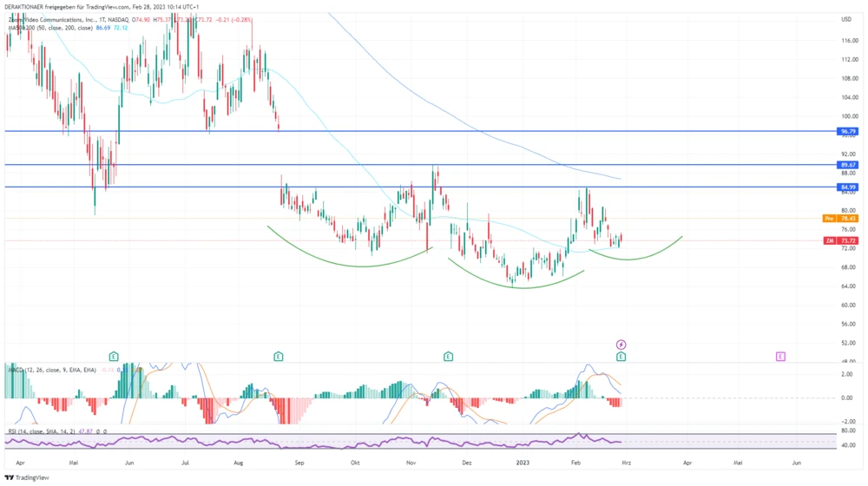Click the 116.00 price axis value
Image resolution: width=868 pixels, height=486 pixels.
point(850,41)
